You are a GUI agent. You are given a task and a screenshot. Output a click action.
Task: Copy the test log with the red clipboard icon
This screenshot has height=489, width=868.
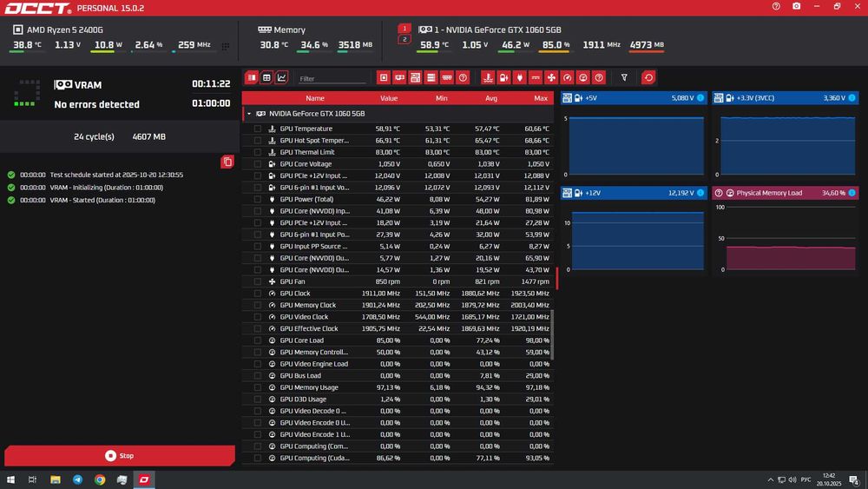[227, 162]
